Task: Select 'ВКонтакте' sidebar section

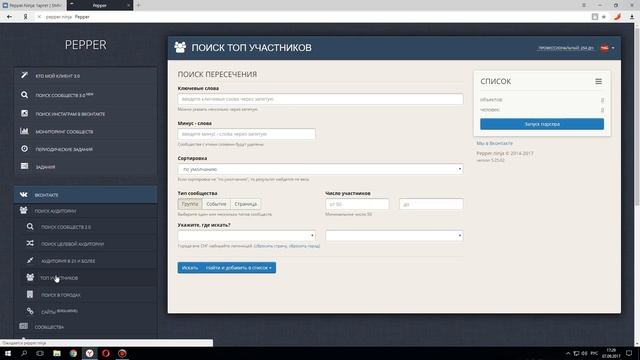Action: 86,195
